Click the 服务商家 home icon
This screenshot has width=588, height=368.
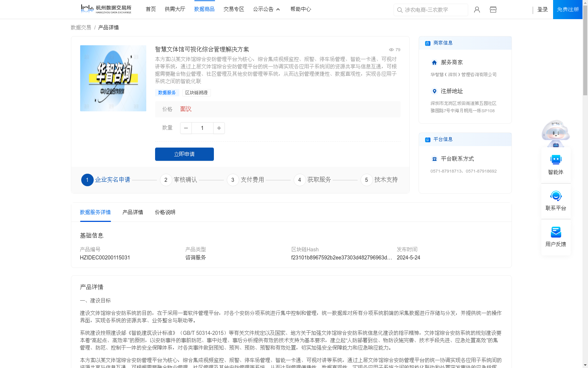pos(434,63)
